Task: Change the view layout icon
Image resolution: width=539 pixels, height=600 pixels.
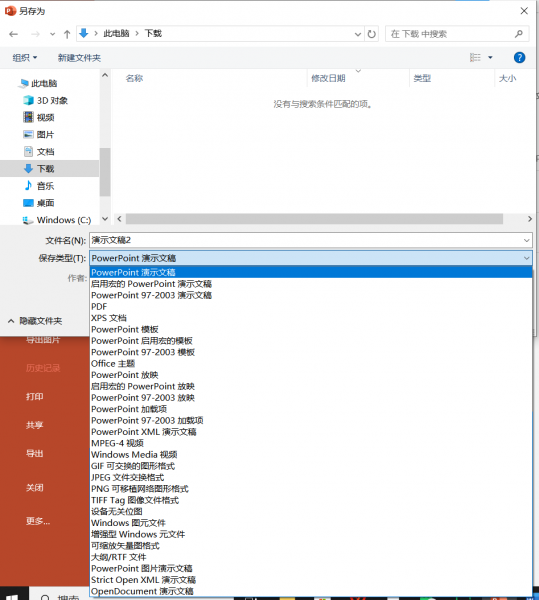Action: point(475,57)
